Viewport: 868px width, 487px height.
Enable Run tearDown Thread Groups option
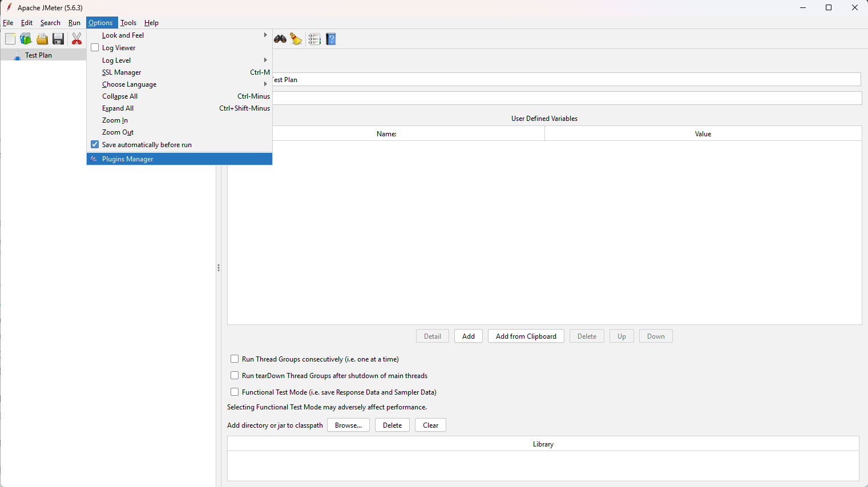click(235, 376)
